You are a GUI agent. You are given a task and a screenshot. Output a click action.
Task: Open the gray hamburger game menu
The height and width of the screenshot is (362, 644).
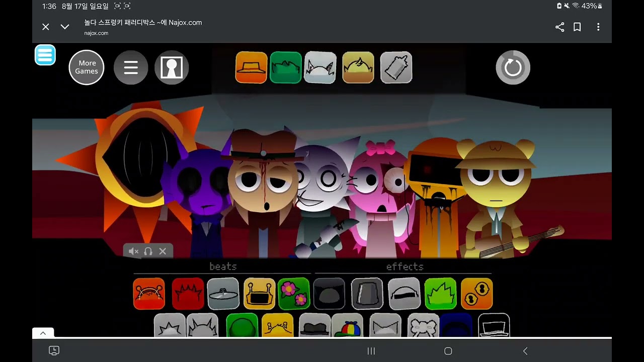pyautogui.click(x=131, y=67)
